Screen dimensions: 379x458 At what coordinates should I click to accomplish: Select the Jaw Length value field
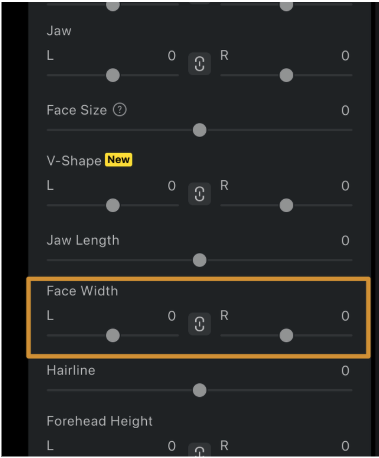click(x=345, y=240)
